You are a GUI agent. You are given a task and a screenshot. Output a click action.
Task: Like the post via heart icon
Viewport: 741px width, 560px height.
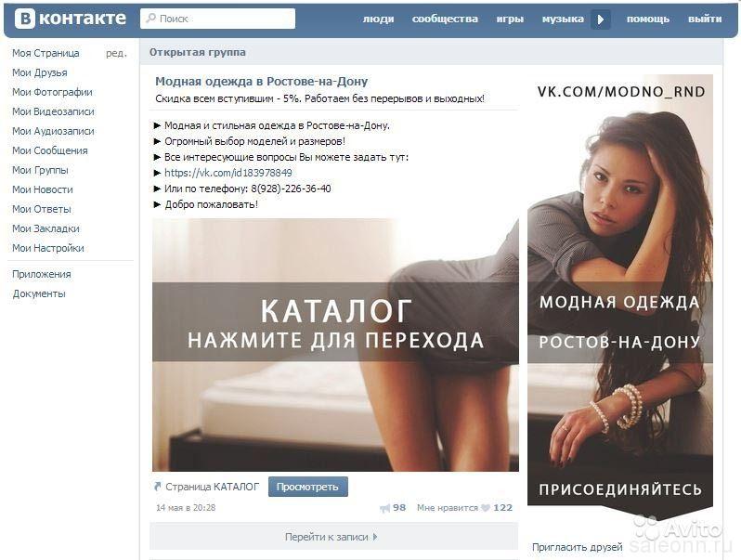coord(486,508)
